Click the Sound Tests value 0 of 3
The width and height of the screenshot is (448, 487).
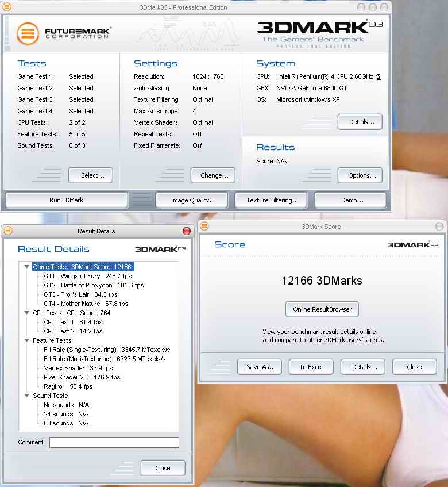coord(78,145)
